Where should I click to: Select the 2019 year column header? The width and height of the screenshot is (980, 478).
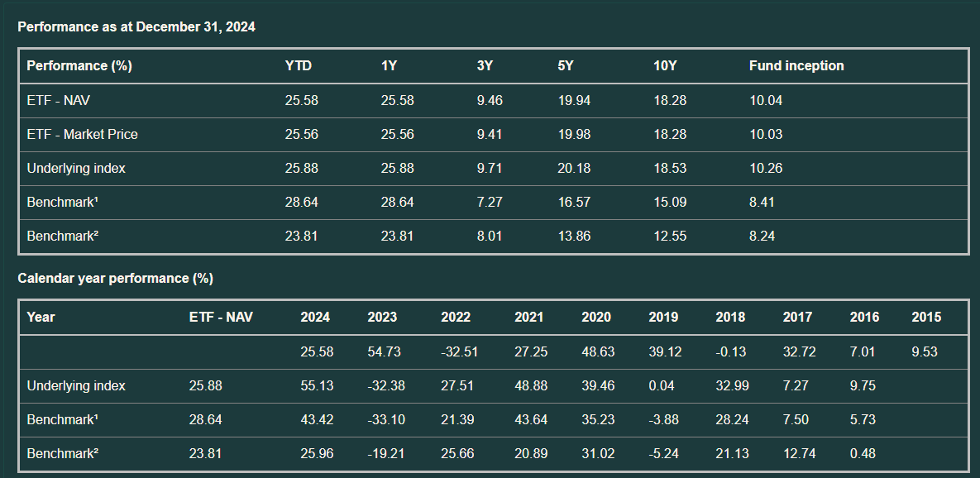tap(663, 317)
